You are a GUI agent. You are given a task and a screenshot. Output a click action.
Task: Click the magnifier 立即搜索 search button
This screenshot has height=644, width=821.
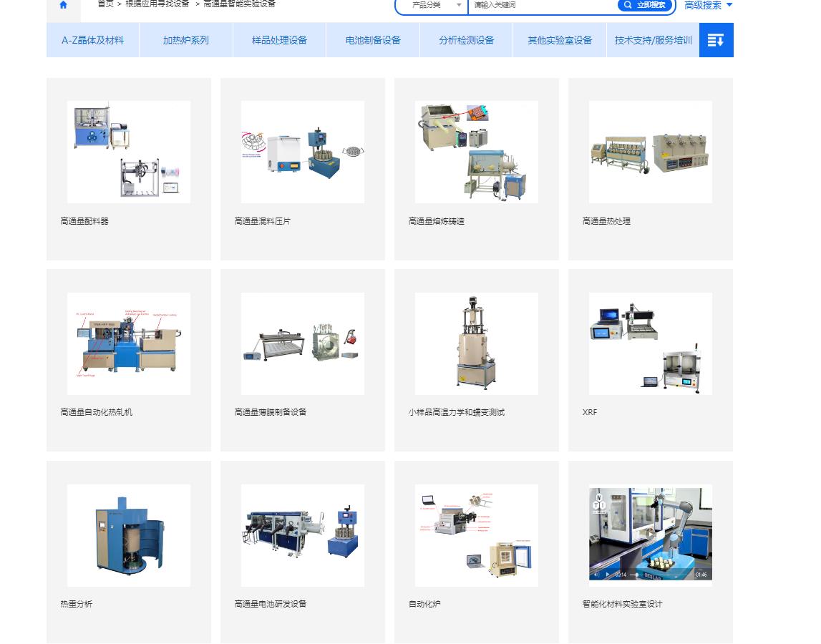[645, 5]
